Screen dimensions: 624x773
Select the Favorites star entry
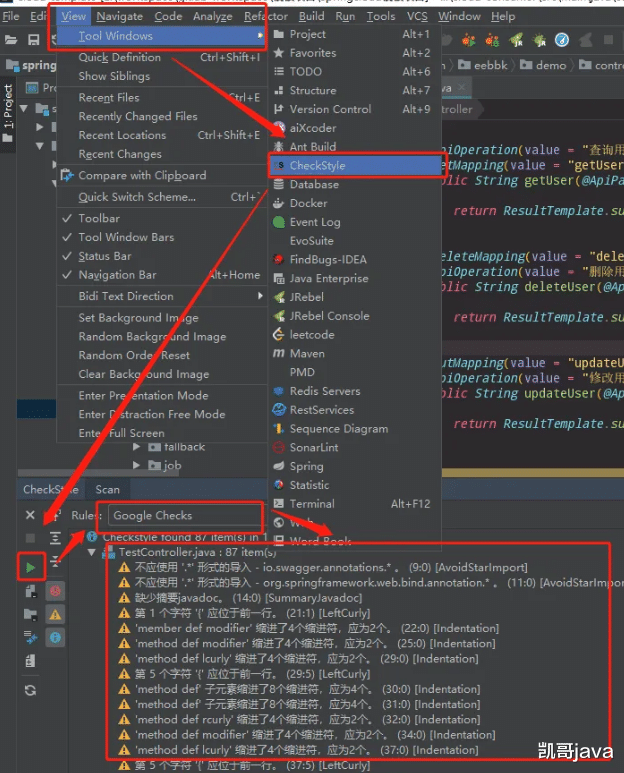[354, 53]
